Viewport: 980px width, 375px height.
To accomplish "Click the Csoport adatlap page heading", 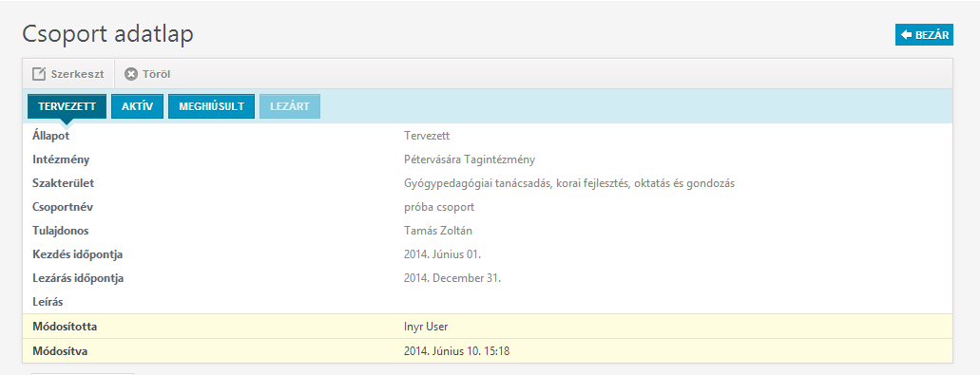I will (108, 34).
